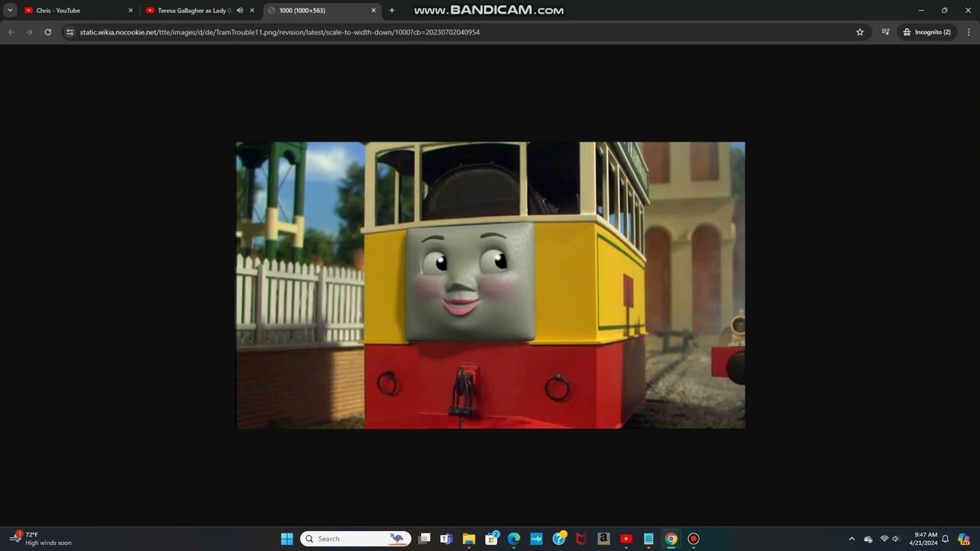Image resolution: width=980 pixels, height=551 pixels.
Task: Open the volume control in the tray
Action: point(897,539)
